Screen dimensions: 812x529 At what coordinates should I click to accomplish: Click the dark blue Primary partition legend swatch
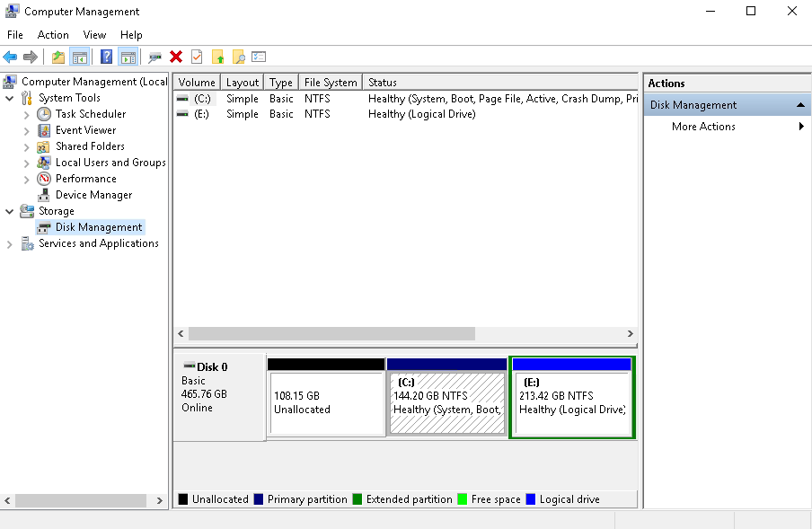(259, 499)
